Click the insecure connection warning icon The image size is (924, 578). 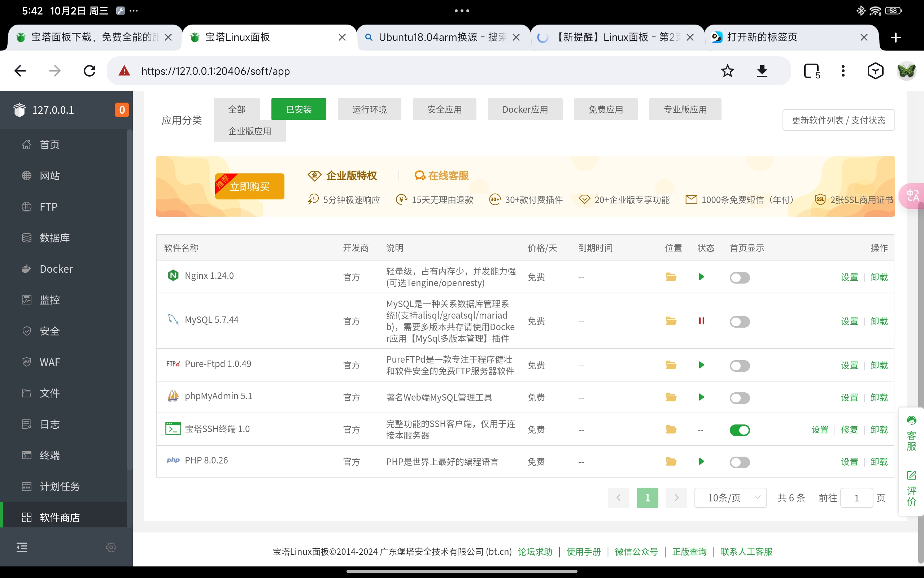(124, 71)
